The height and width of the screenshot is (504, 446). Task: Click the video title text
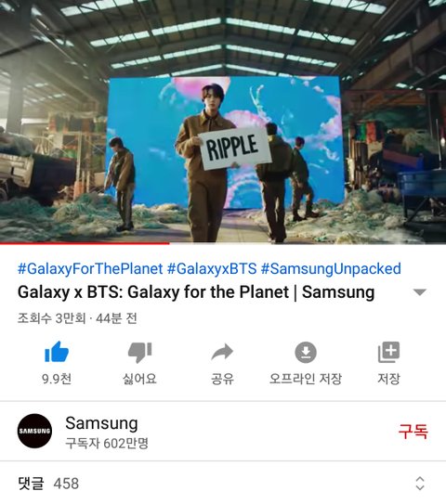click(196, 292)
